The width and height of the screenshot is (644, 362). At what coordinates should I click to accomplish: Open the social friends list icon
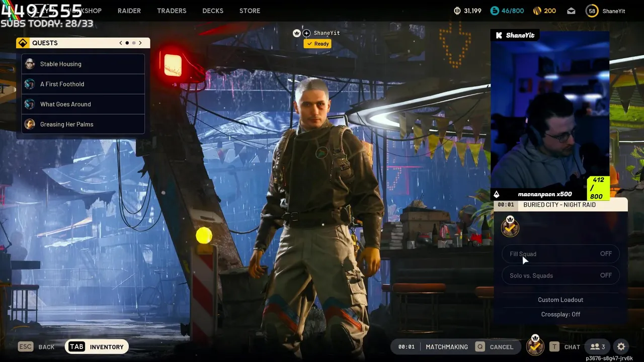(598, 347)
